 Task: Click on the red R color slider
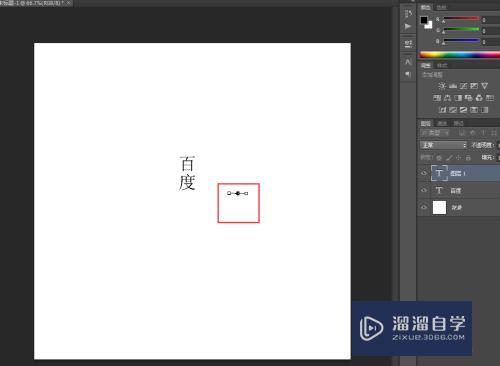[461, 18]
